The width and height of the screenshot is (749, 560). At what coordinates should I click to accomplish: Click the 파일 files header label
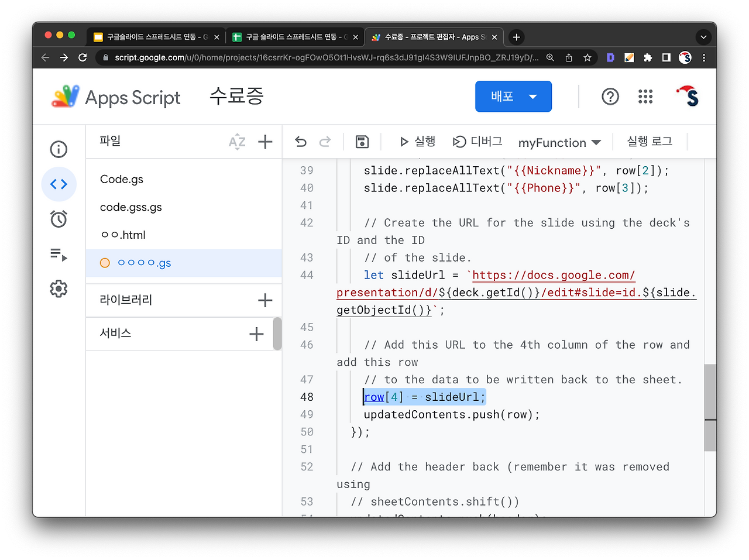(110, 141)
